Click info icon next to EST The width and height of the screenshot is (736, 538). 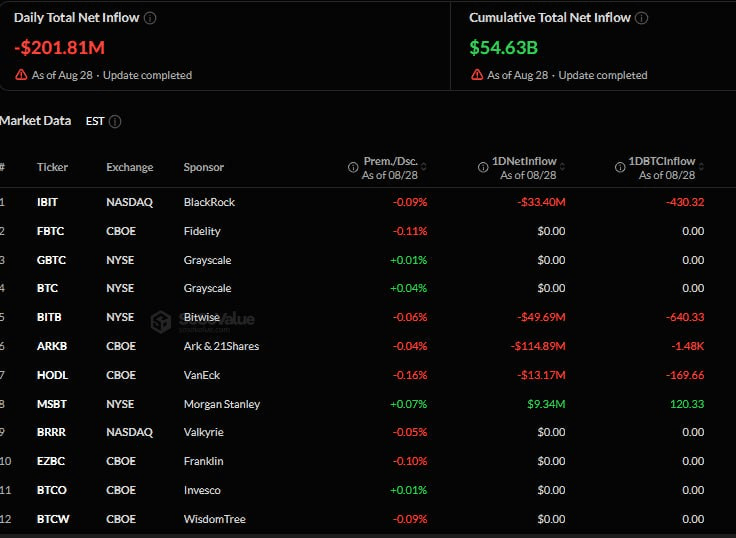point(115,122)
